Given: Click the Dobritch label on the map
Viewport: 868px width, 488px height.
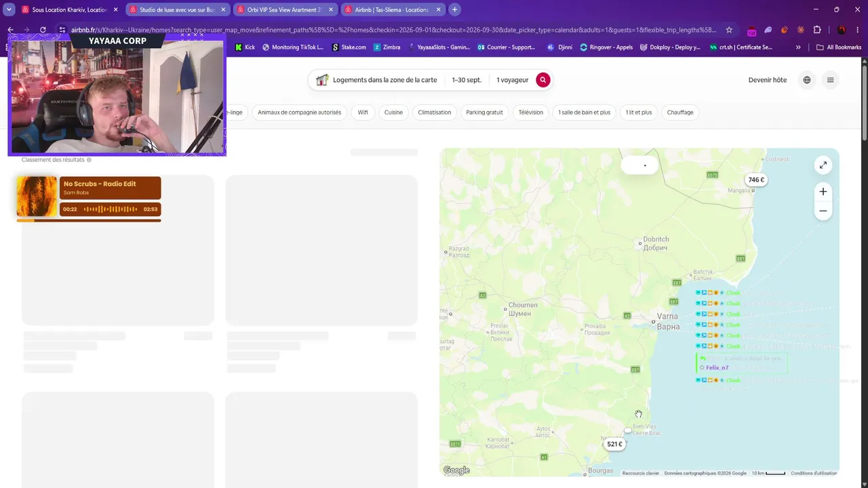Looking at the screenshot, I should [x=656, y=243].
